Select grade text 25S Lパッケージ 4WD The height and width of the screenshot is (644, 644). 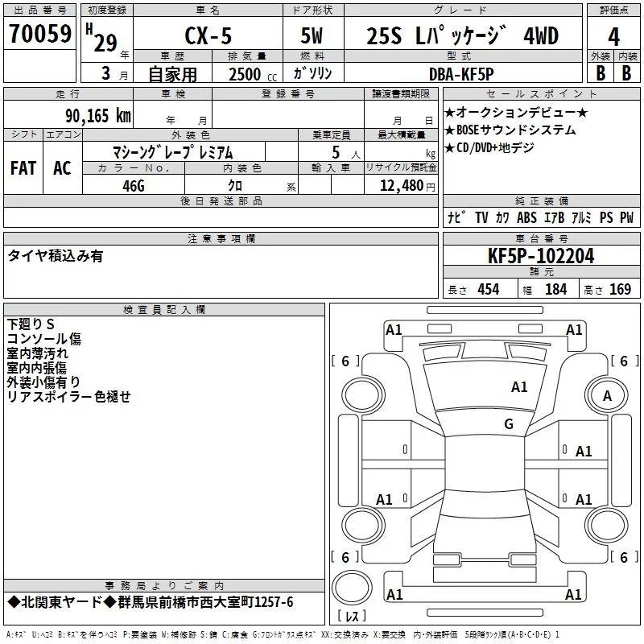pos(462,35)
